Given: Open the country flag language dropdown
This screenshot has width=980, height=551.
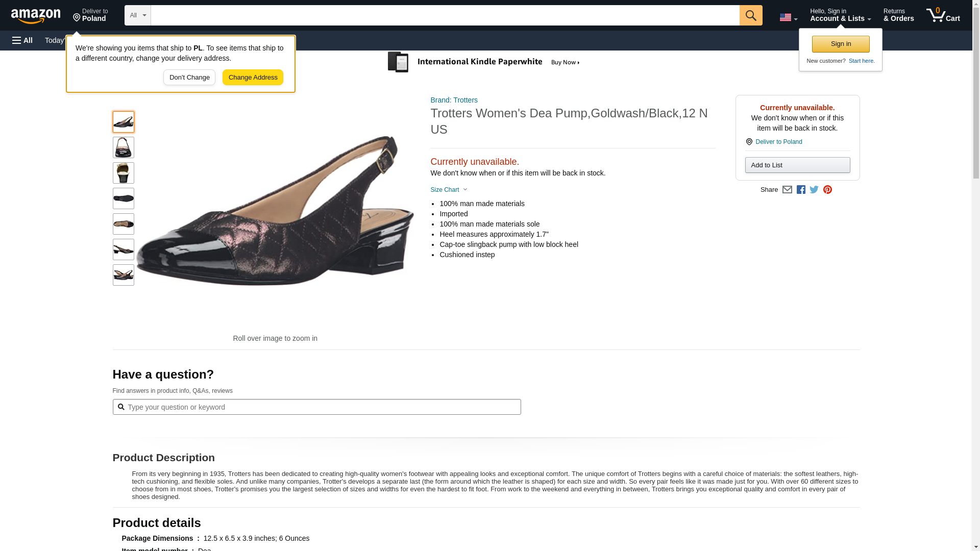Looking at the screenshot, I should (788, 17).
